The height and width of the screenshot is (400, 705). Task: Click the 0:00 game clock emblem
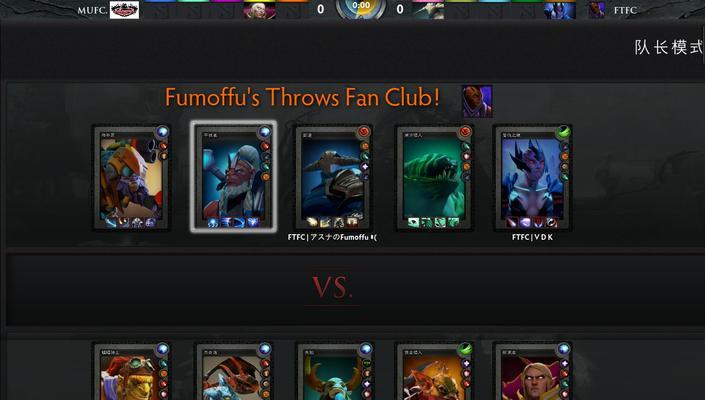pyautogui.click(x=361, y=8)
